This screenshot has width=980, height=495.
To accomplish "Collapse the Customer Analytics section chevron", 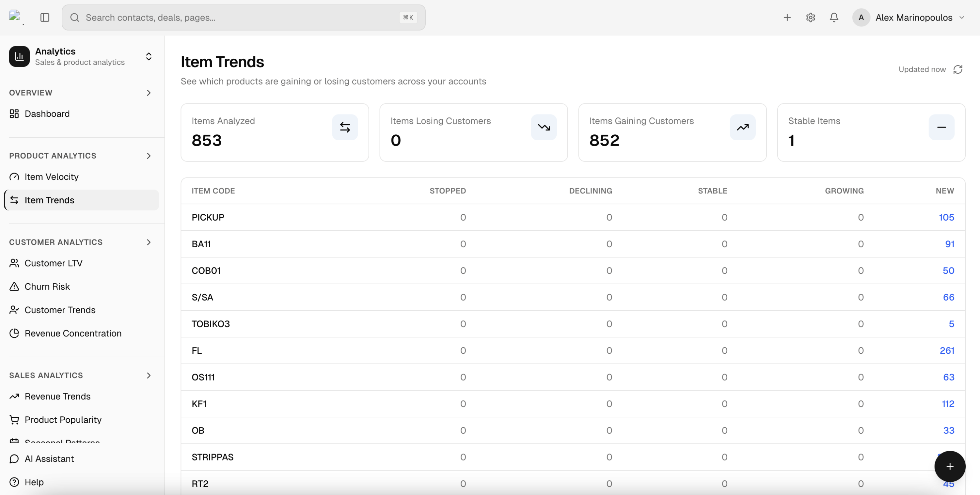I will [148, 242].
